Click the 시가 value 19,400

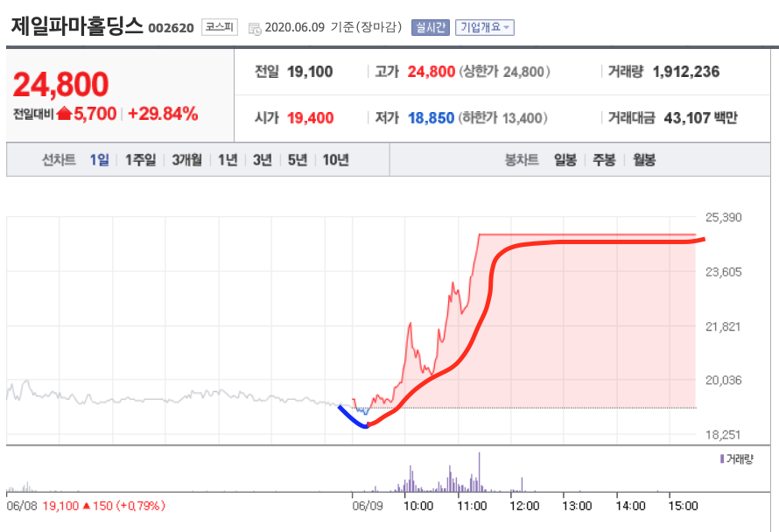311,118
